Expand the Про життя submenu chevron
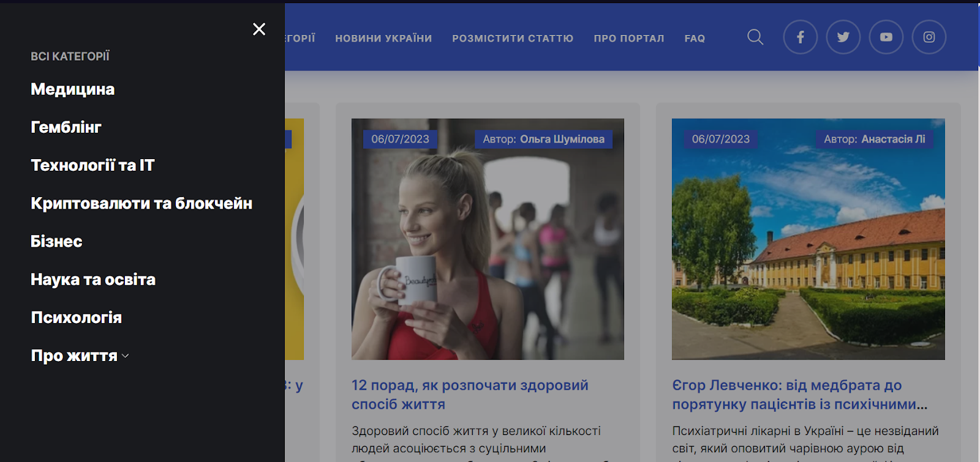Screen dimensions: 980x462 click(126, 356)
